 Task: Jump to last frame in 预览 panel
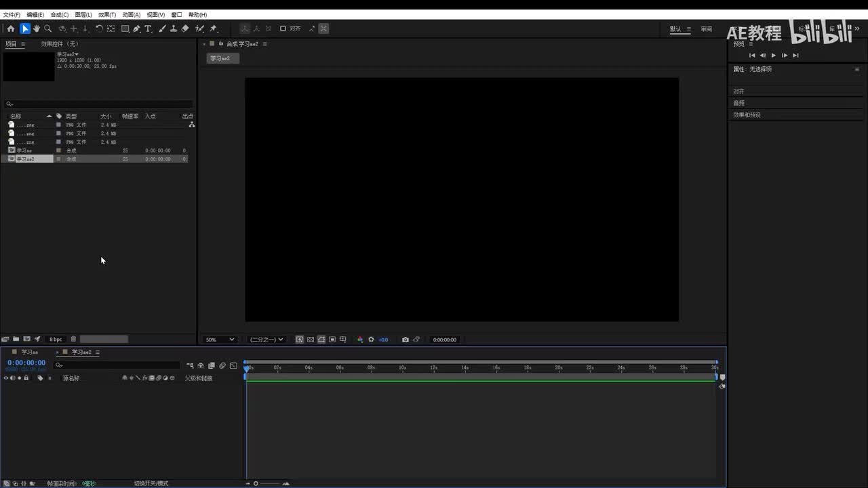[795, 56]
